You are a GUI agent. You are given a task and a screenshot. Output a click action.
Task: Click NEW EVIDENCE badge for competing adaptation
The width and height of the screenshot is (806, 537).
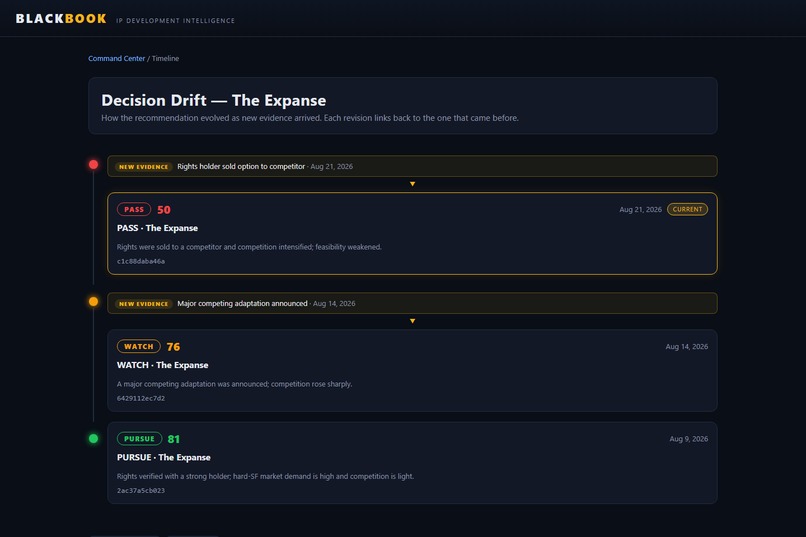coord(143,304)
